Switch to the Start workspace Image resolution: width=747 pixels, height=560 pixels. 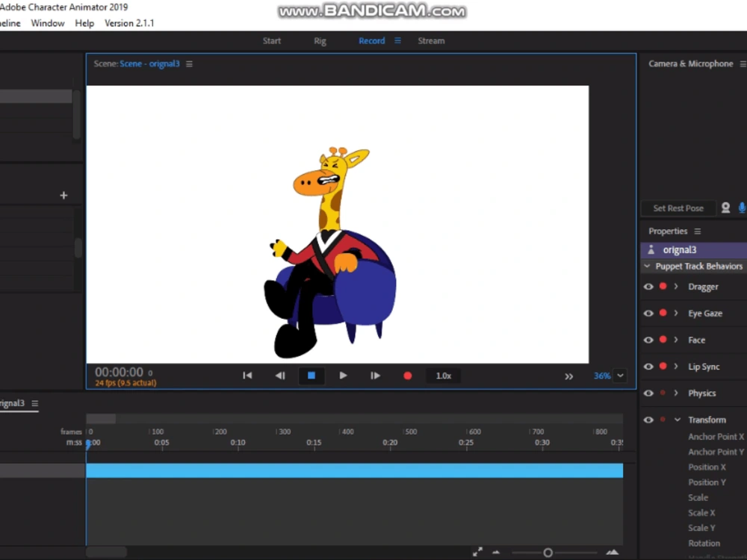click(272, 41)
